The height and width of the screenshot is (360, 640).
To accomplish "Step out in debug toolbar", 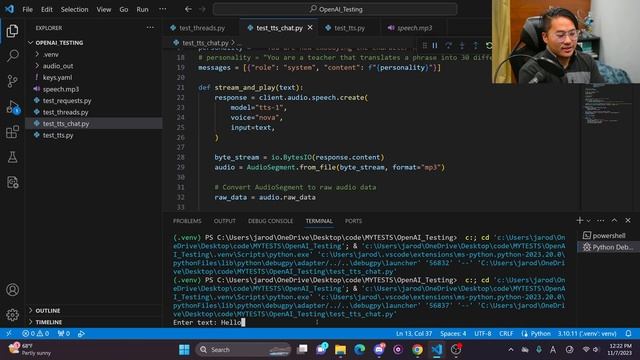I will (476, 45).
